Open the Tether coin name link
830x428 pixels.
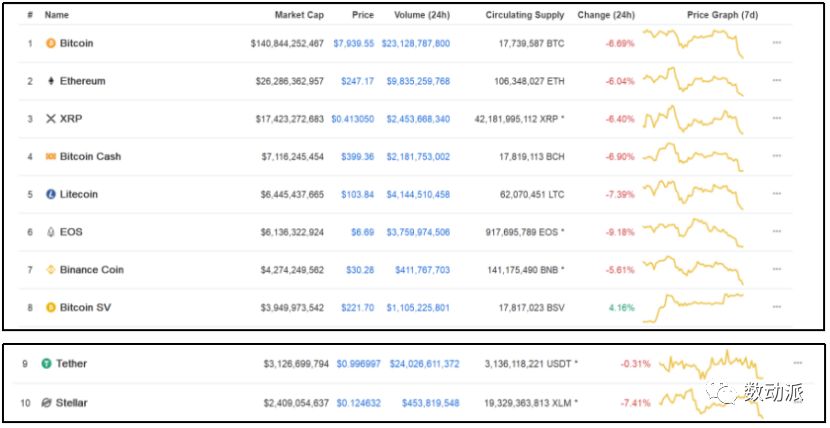pyautogui.click(x=71, y=363)
